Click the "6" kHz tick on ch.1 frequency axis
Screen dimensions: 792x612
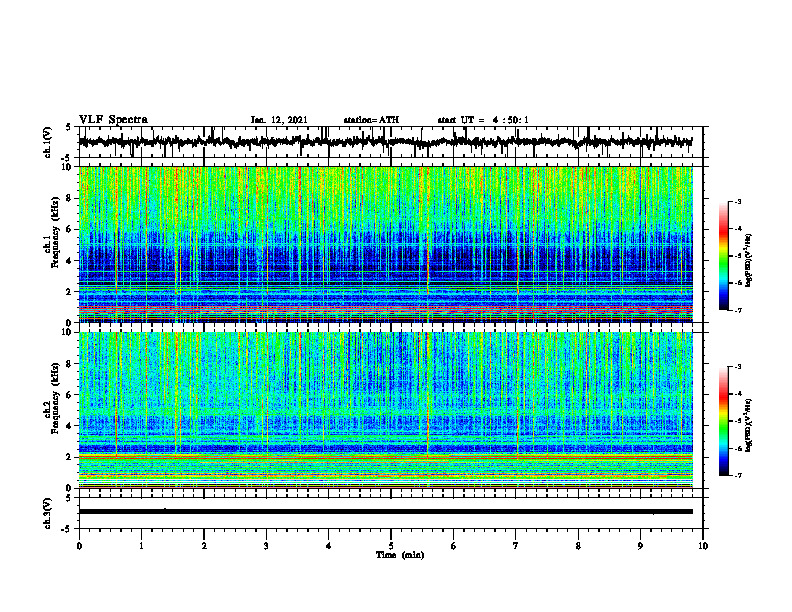[x=70, y=229]
